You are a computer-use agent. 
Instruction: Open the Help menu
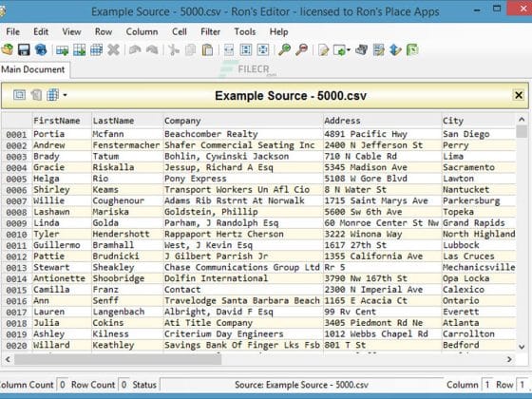[278, 31]
